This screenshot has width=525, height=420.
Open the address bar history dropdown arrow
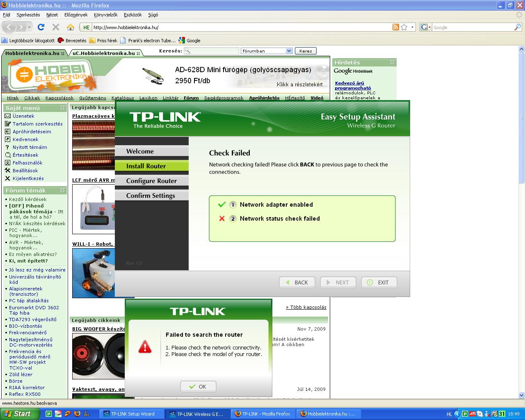pos(413,27)
